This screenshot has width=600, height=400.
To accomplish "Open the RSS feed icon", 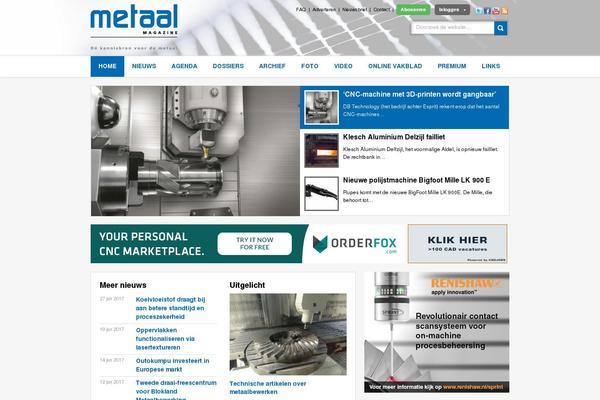I will [x=504, y=11].
